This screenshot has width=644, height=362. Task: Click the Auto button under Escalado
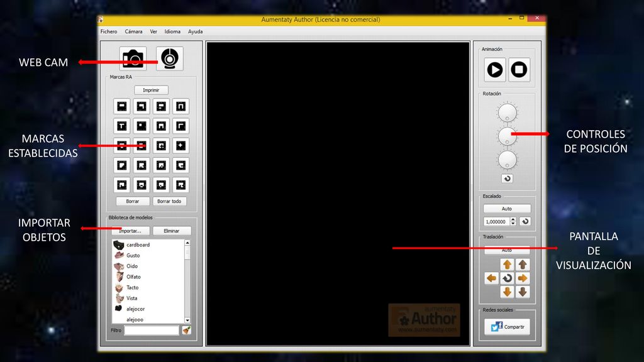pyautogui.click(x=507, y=209)
